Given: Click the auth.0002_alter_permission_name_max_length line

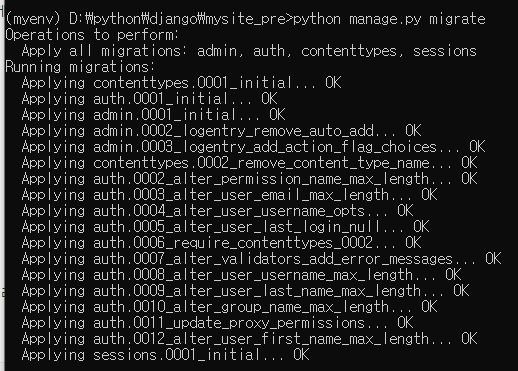Looking at the screenshot, I should 249,179.
